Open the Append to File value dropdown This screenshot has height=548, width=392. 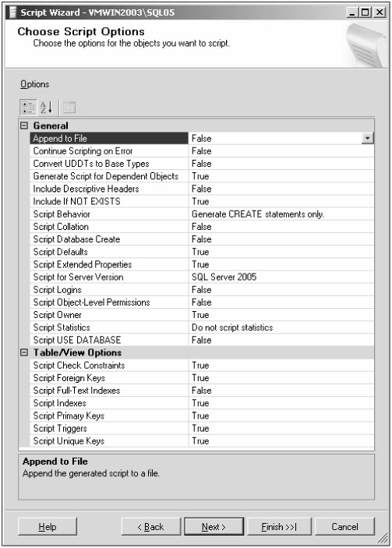[367, 139]
